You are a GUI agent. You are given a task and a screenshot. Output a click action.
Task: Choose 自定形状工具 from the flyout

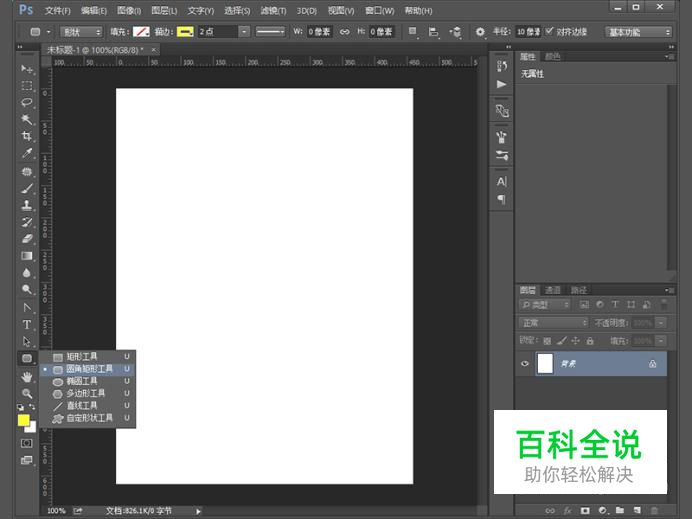coord(89,418)
